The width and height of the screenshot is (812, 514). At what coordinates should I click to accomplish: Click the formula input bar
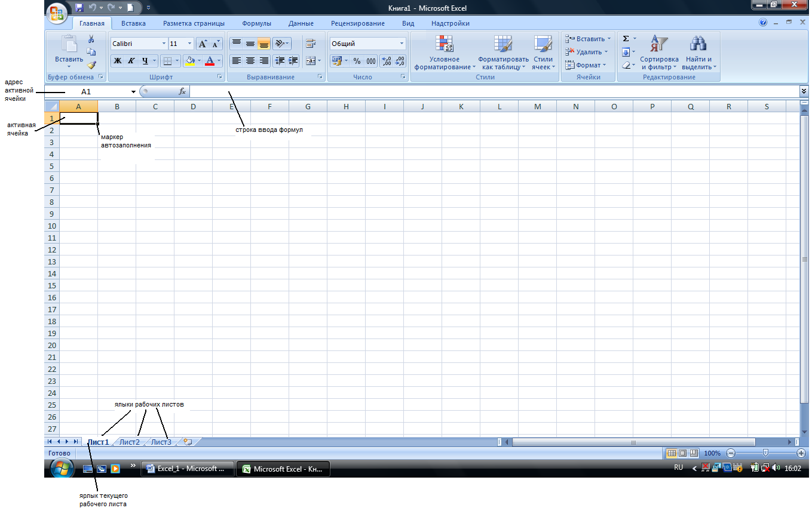[x=494, y=91]
